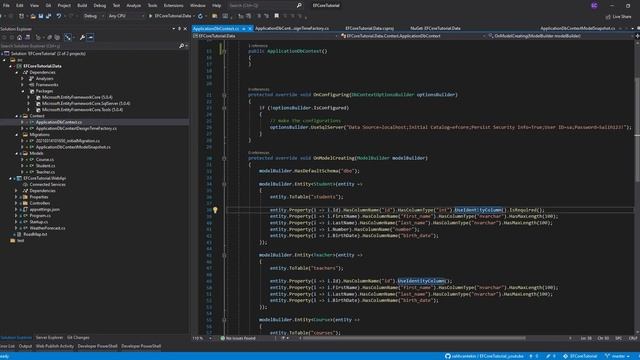Open the Any CPU platform dropdown
The image size is (640, 360).
[126, 16]
